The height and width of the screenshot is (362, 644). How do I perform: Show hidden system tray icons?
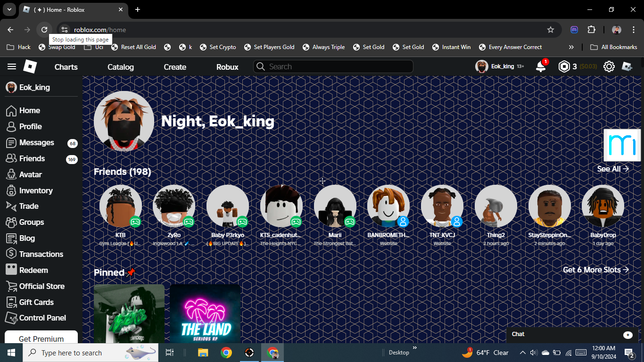tap(522, 353)
